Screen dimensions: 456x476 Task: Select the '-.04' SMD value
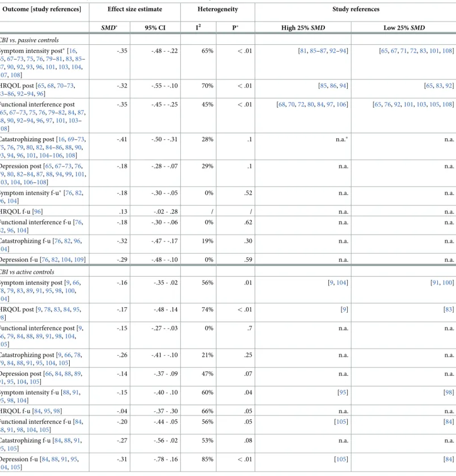coord(122,411)
